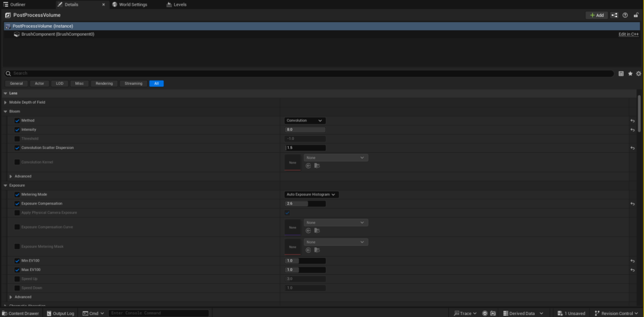Toggle the Bloom Intensity override checkbox
This screenshot has width=644, height=317.
point(17,130)
